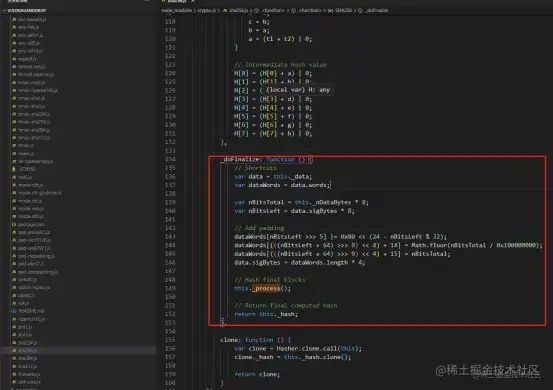Click node_modules in the breadcrumb path
The width and height of the screenshot is (553, 390).
[x=176, y=10]
